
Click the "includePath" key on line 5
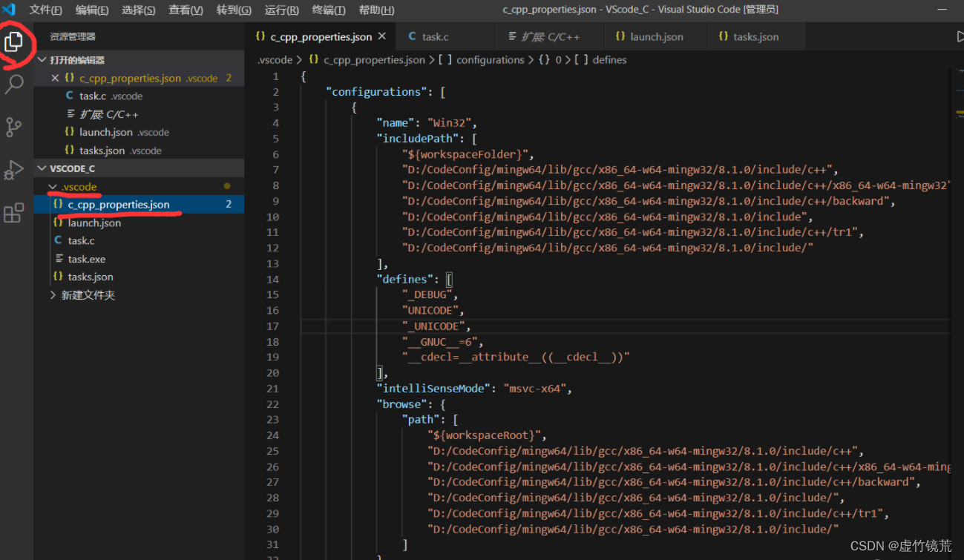(416, 139)
